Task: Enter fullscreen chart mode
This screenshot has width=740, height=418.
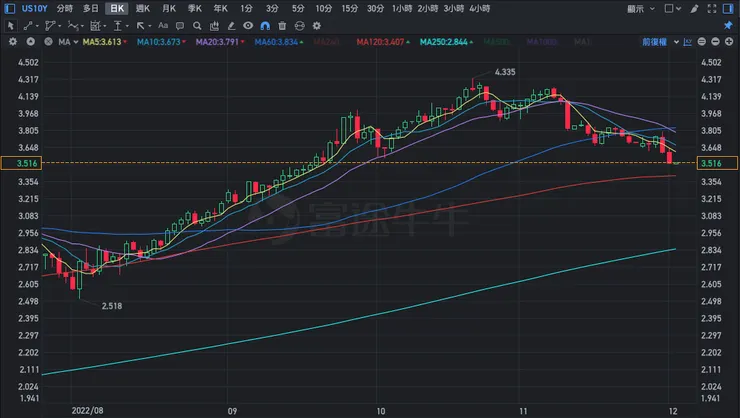Action: pyautogui.click(x=712, y=8)
